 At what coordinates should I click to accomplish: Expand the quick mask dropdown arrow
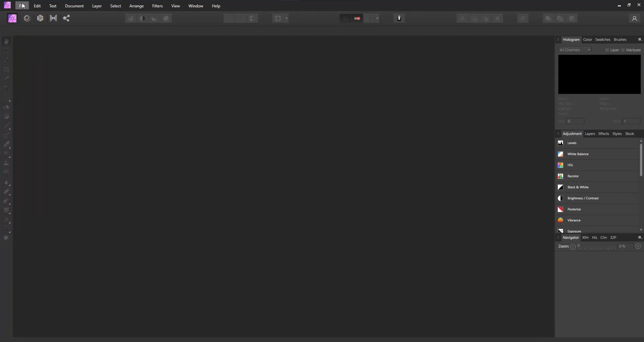pos(286,18)
